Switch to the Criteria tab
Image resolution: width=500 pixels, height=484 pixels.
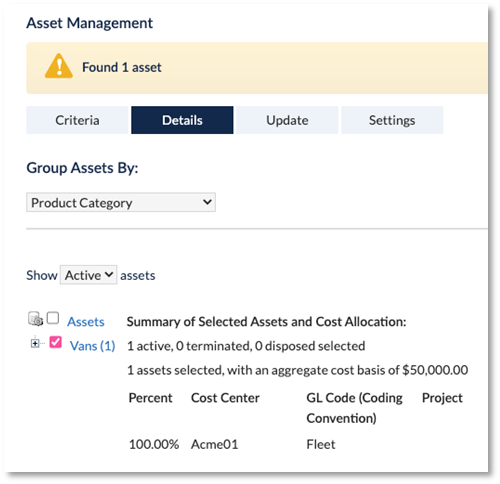(77, 120)
